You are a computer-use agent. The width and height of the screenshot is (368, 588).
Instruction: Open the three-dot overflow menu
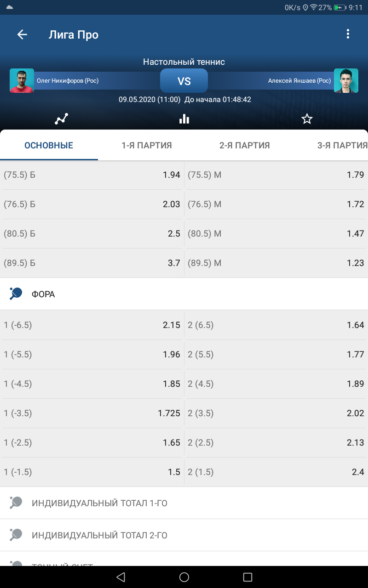click(348, 34)
